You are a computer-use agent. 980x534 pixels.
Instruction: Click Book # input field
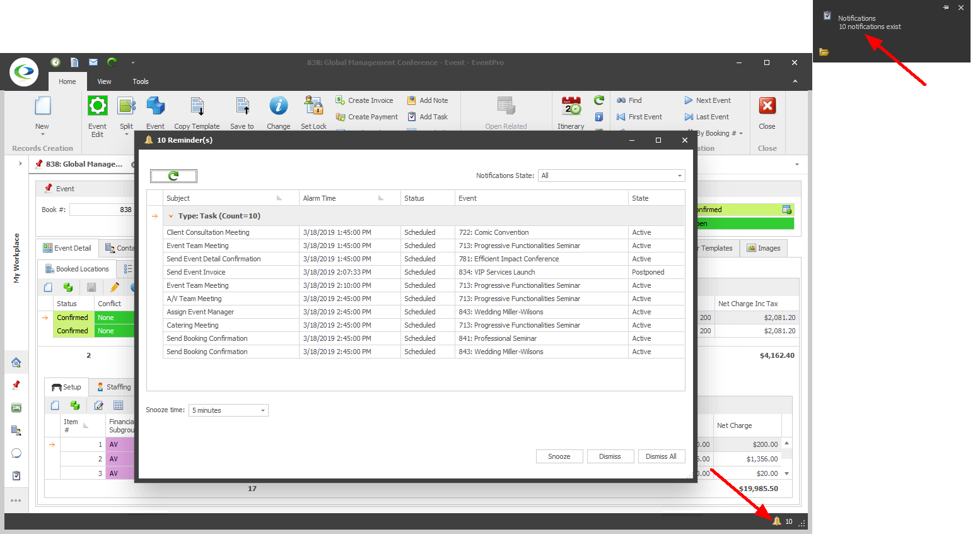(102, 210)
